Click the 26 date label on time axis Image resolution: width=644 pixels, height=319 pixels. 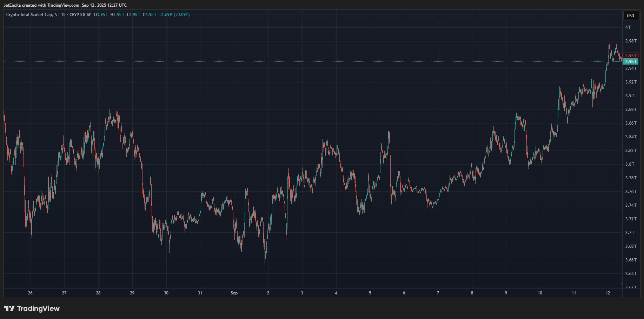[30, 293]
